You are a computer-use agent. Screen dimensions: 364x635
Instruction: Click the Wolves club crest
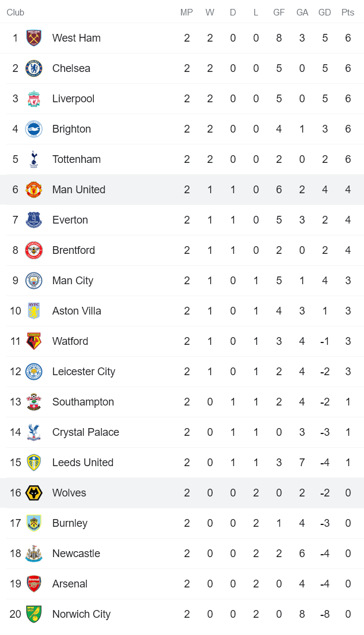pyautogui.click(x=34, y=493)
